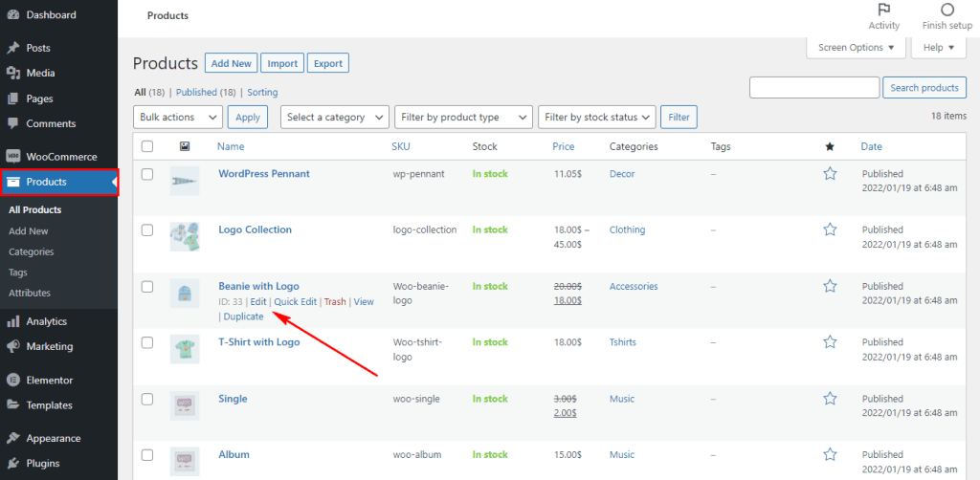980x480 pixels.
Task: Open the WordPress Pennant product thumbnail
Action: 185,181
